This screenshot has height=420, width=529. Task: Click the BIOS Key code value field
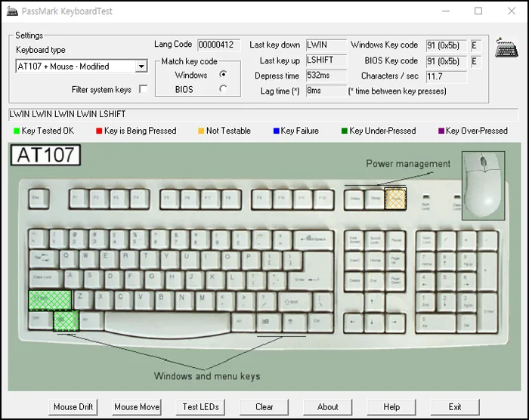coord(447,61)
